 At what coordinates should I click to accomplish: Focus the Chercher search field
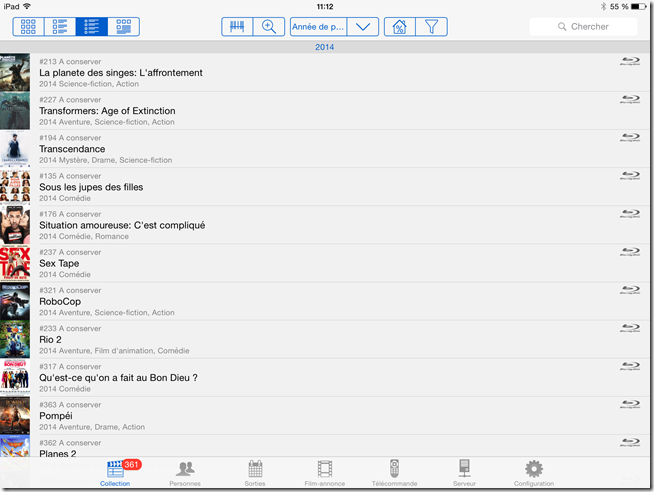click(x=583, y=27)
